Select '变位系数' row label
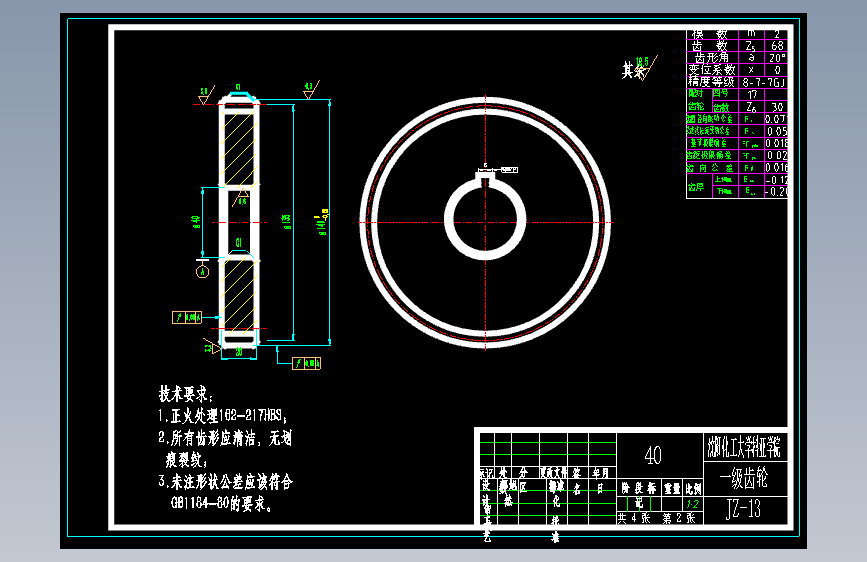This screenshot has height=562, width=867. (712, 70)
